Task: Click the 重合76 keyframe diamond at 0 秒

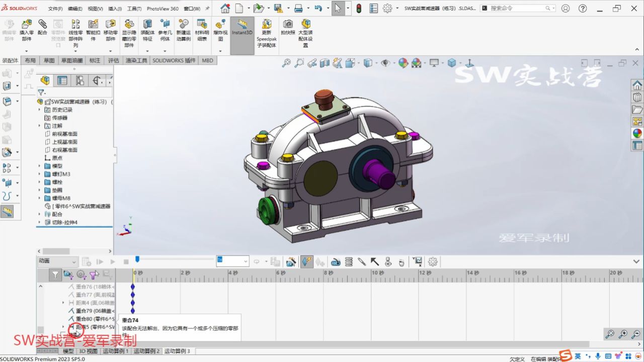Action: [x=133, y=287]
